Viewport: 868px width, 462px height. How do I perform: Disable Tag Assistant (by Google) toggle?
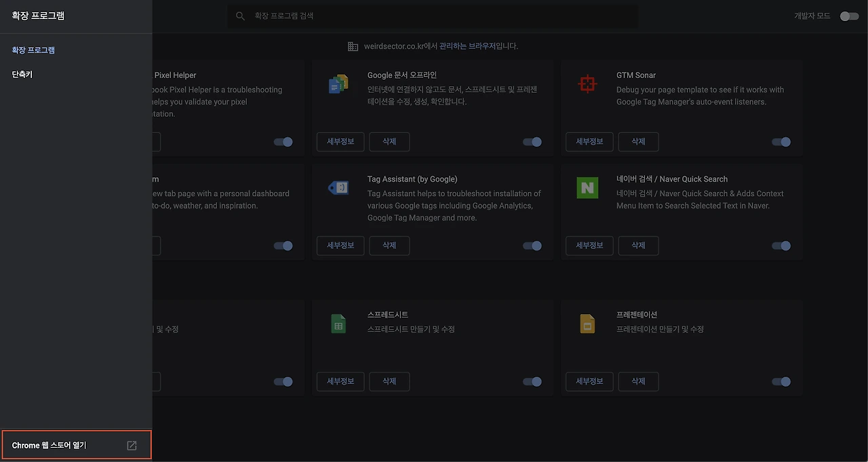(532, 246)
